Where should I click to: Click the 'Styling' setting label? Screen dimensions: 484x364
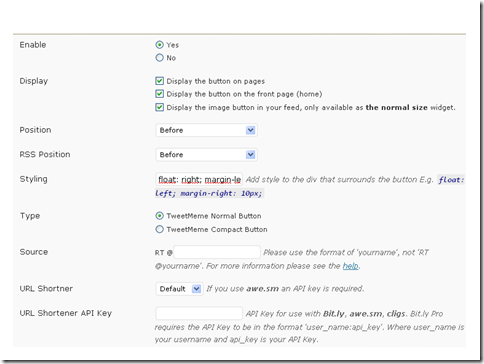pyautogui.click(x=33, y=179)
